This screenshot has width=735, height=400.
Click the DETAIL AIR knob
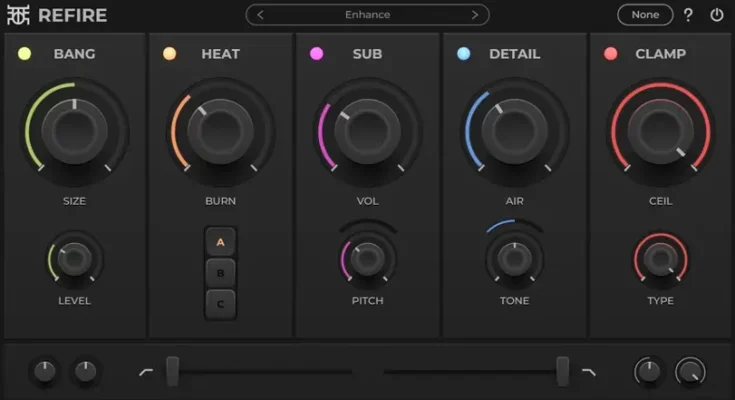[x=515, y=131]
